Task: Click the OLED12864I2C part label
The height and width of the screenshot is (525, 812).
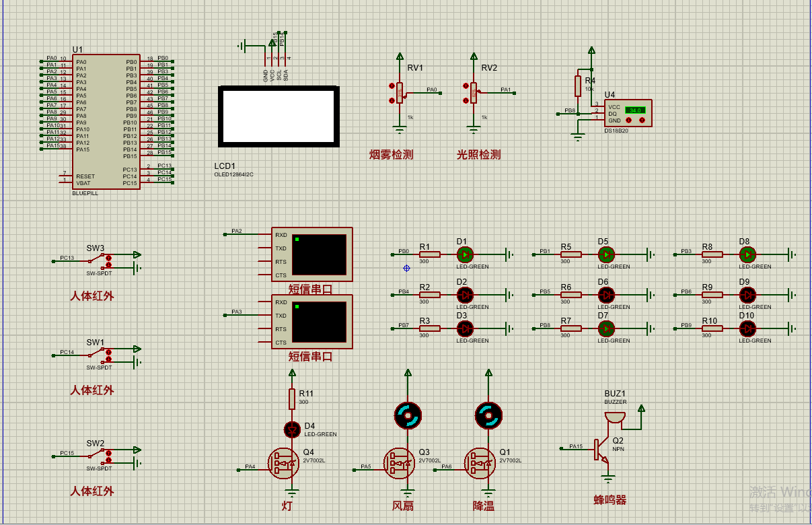Action: pyautogui.click(x=234, y=175)
